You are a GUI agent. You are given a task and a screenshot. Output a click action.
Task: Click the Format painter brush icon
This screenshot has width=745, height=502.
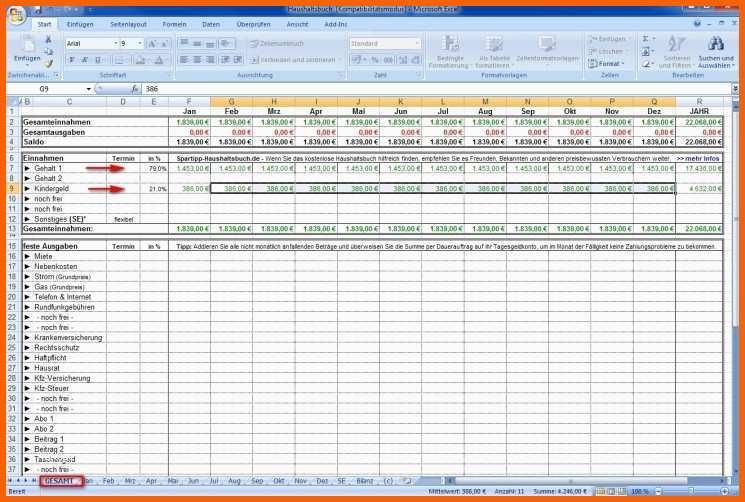(x=48, y=63)
